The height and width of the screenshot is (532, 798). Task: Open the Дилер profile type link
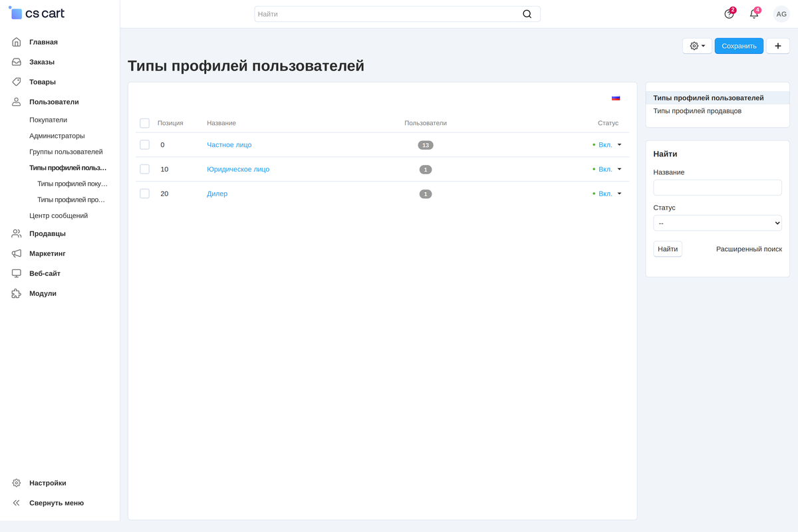pyautogui.click(x=217, y=194)
